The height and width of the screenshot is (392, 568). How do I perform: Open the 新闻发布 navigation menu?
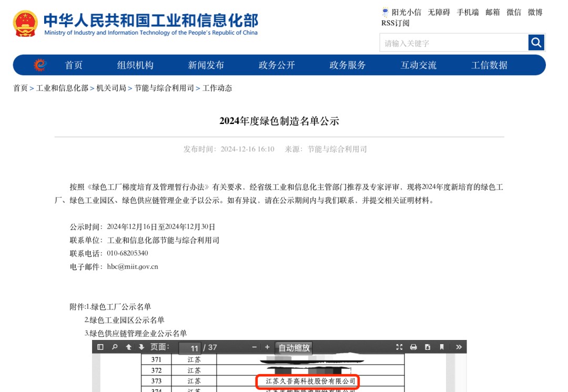(x=206, y=65)
